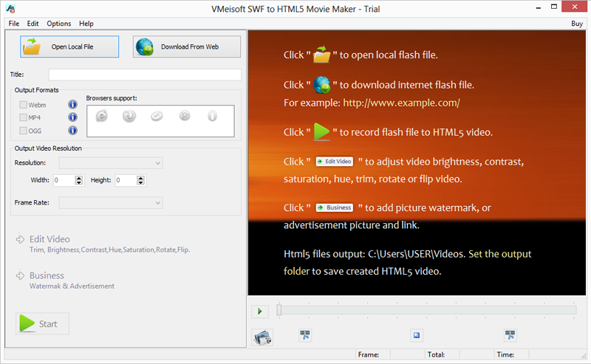
Task: Click the Chrome browser support icon
Action: tap(185, 116)
